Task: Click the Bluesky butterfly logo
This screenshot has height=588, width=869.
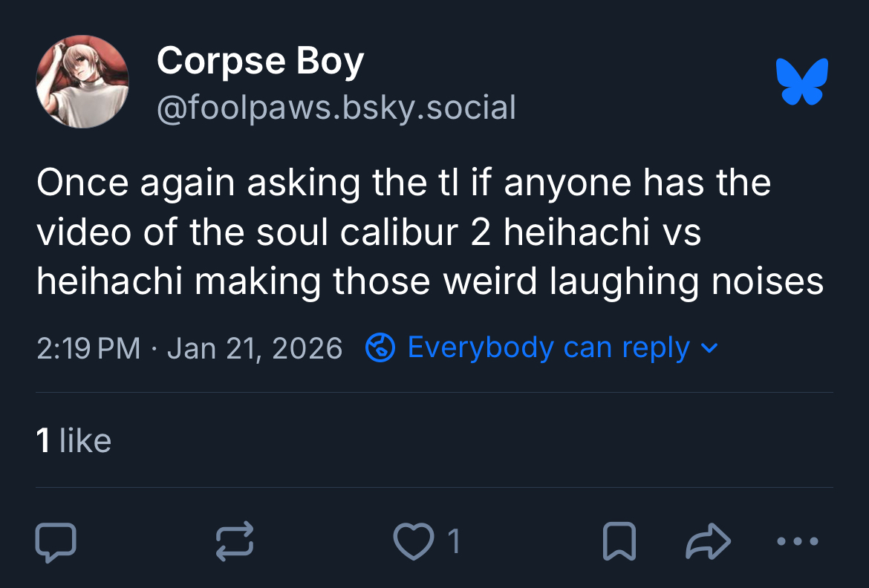Action: click(x=801, y=81)
